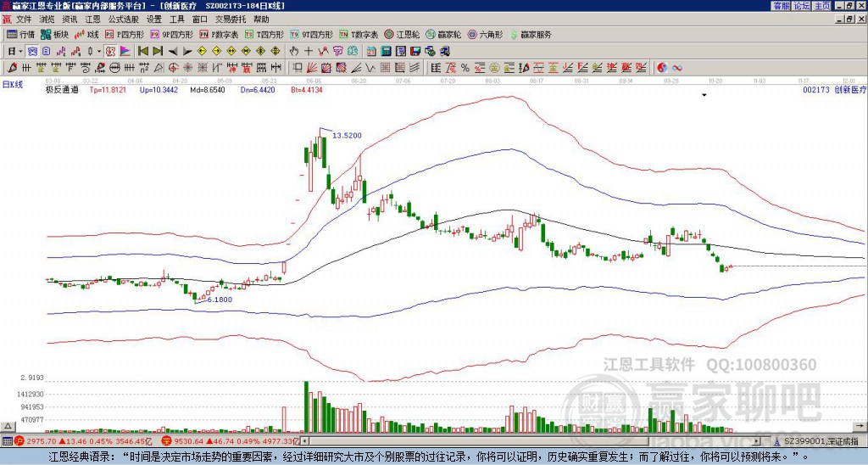The width and height of the screenshot is (868, 465).
Task: Select the red pencil drawing tool
Action: click(x=11, y=68)
